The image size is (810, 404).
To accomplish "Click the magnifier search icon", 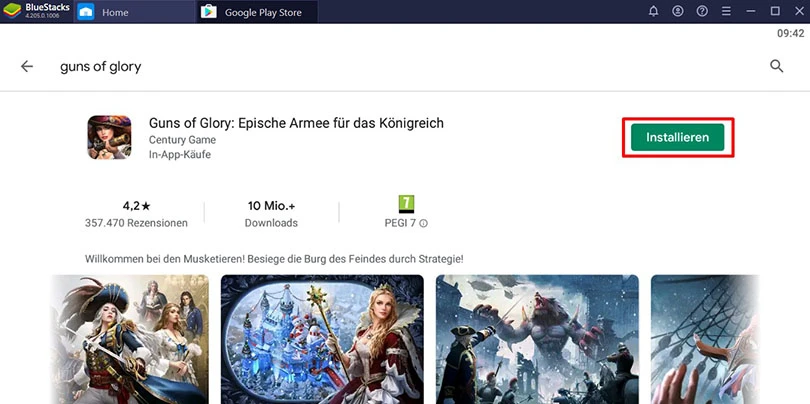I will tap(776, 66).
